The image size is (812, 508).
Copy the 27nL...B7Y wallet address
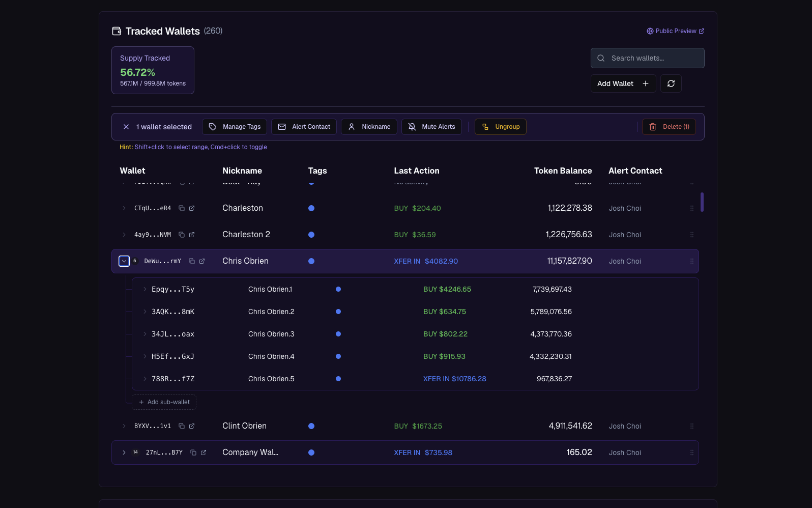[x=193, y=453]
